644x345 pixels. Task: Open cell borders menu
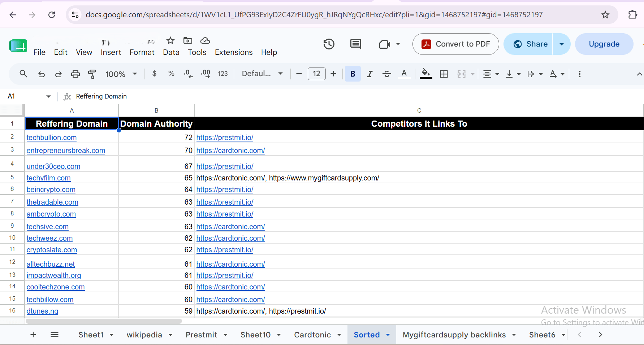444,74
